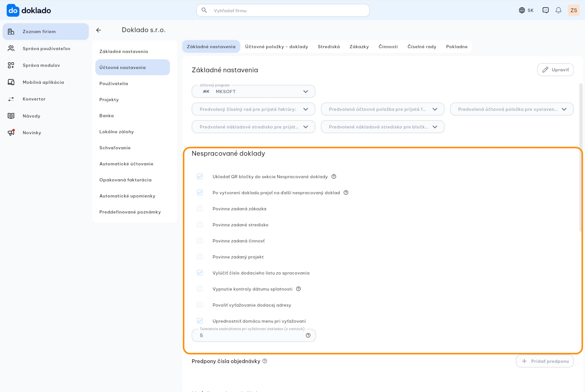Open Lokálne zálohy in company side menu
The width and height of the screenshot is (585, 392).
click(x=133, y=132)
